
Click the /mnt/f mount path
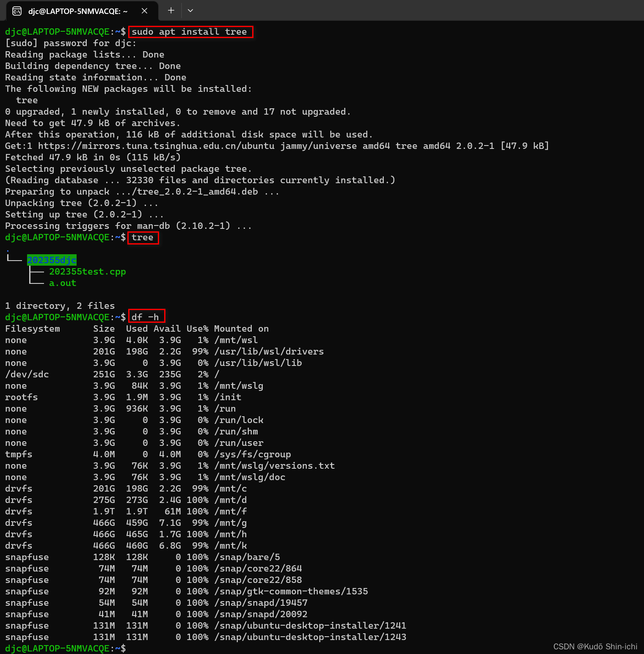[x=230, y=511]
